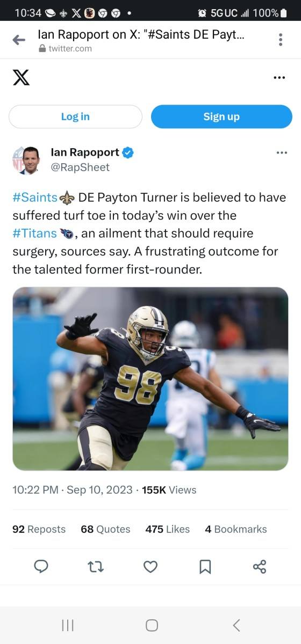Tap the back arrow in browser bar
Screen dimensions: 301x644
(x=19, y=40)
